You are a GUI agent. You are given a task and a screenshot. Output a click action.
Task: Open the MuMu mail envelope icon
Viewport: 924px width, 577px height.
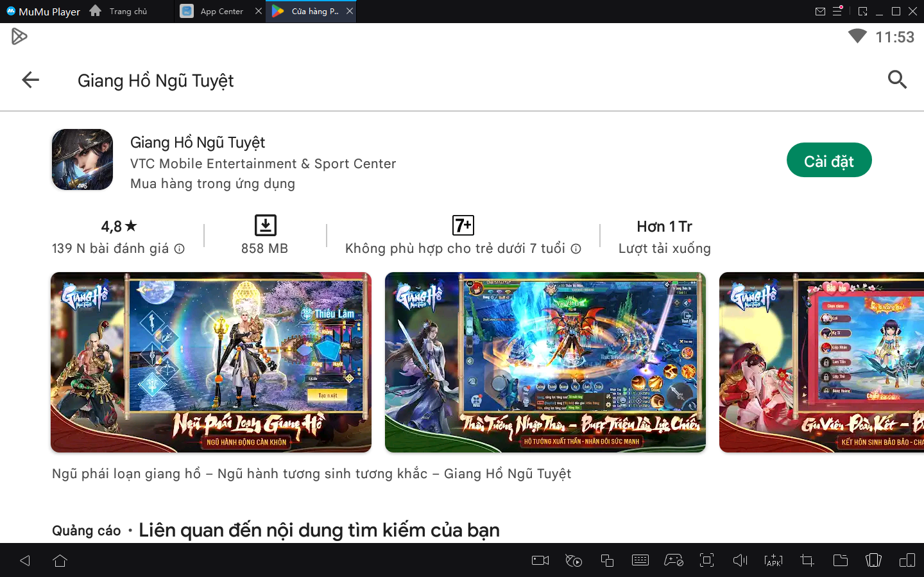pyautogui.click(x=820, y=12)
